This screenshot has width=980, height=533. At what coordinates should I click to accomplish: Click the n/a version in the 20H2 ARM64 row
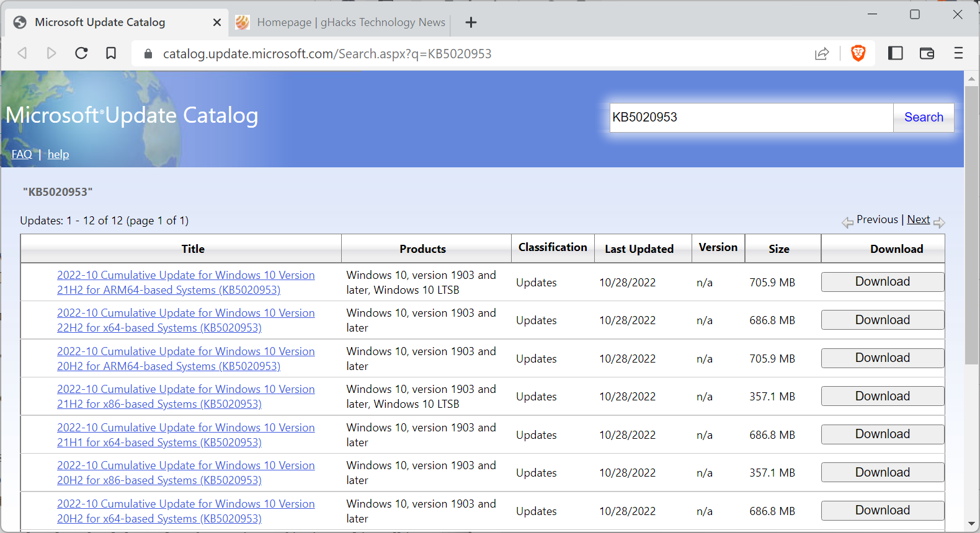[x=705, y=359]
